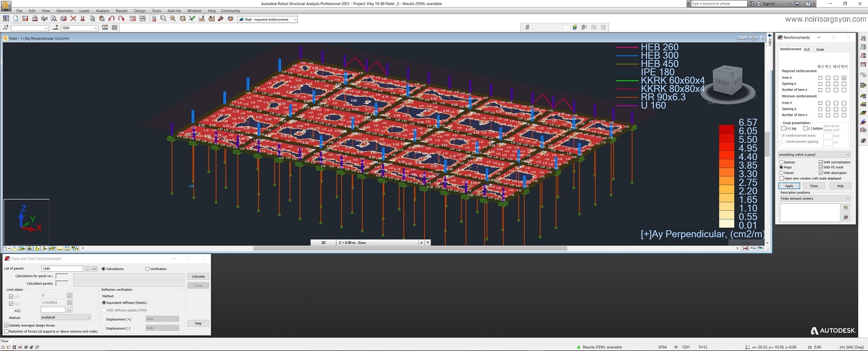Click the red X Delete toolbar icon
Image resolution: width=868 pixels, height=351 pixels.
pyautogui.click(x=73, y=19)
